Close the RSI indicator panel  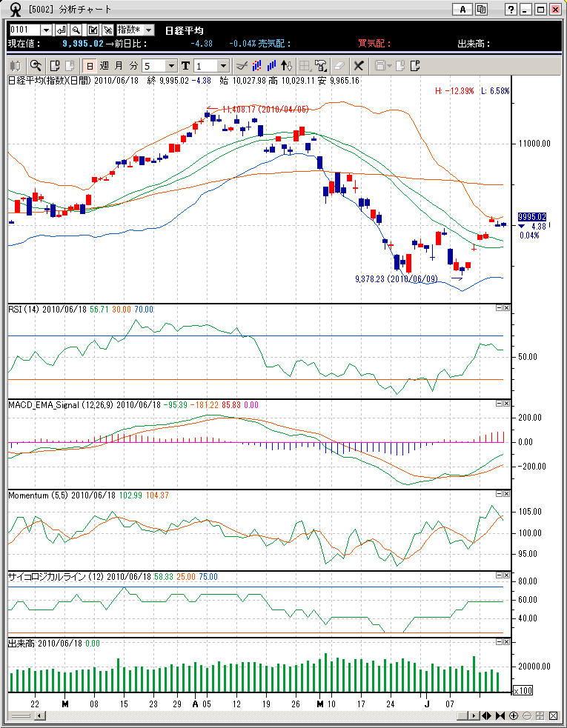(x=507, y=308)
